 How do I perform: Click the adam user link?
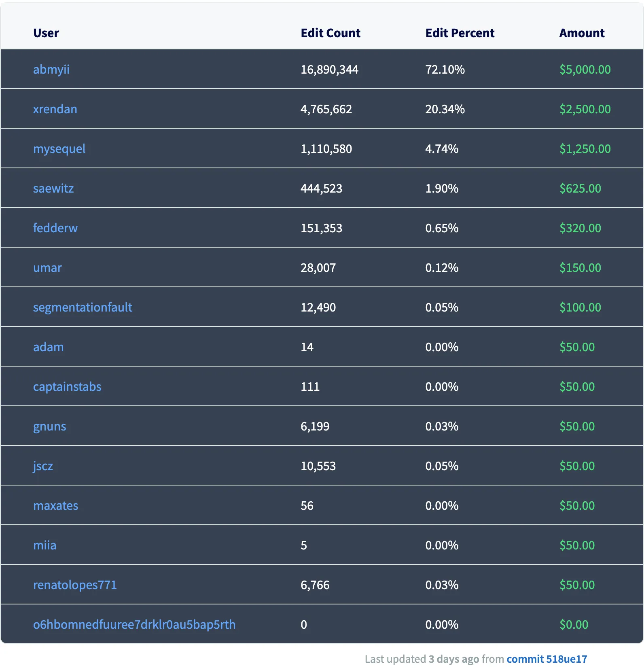(48, 347)
